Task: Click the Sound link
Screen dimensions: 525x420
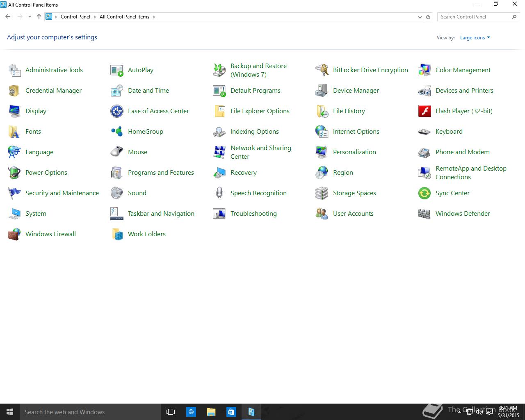Action: click(x=137, y=193)
